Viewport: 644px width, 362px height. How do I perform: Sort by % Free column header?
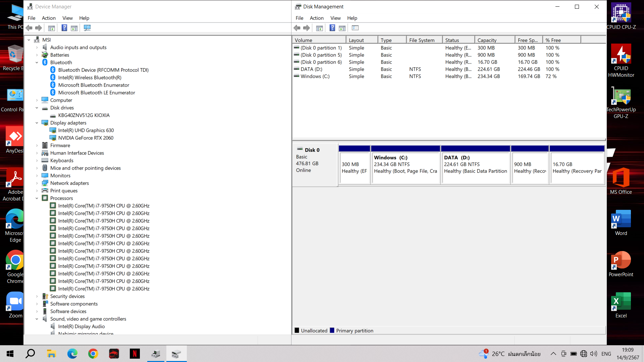pyautogui.click(x=562, y=40)
